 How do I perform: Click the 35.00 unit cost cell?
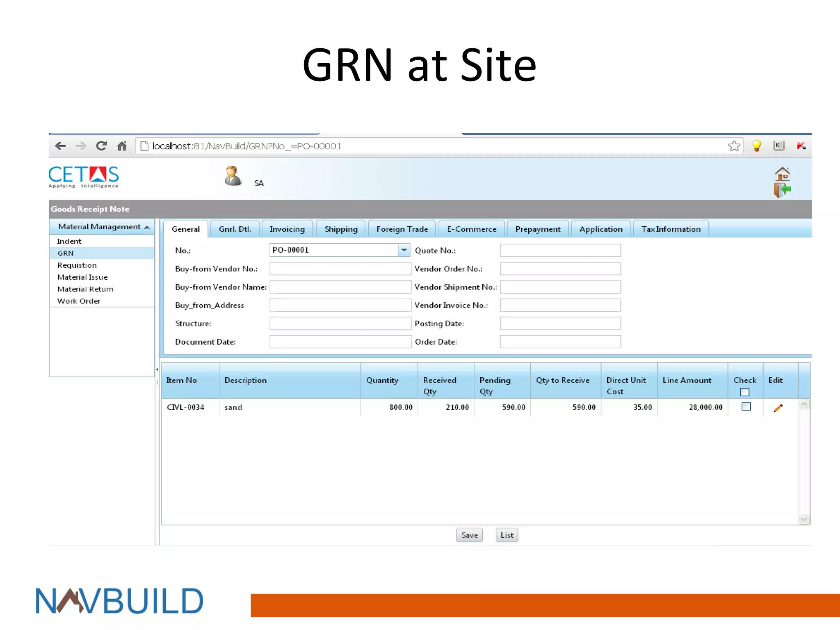click(629, 407)
